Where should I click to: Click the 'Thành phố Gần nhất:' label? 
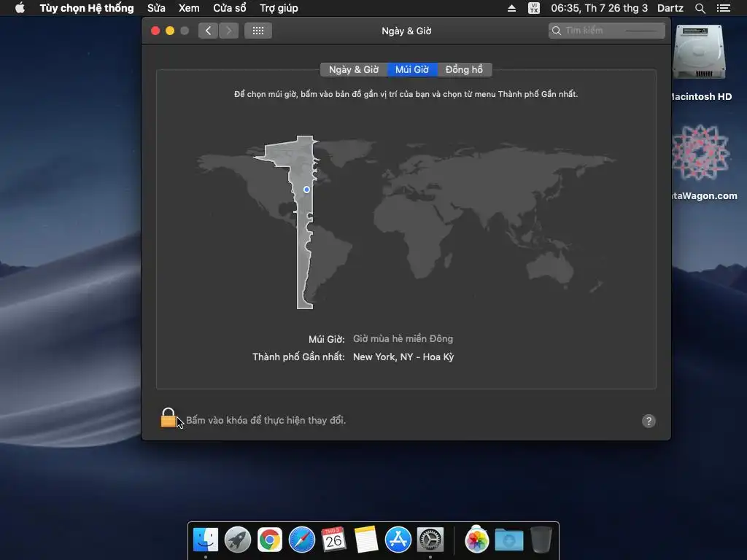coord(298,357)
